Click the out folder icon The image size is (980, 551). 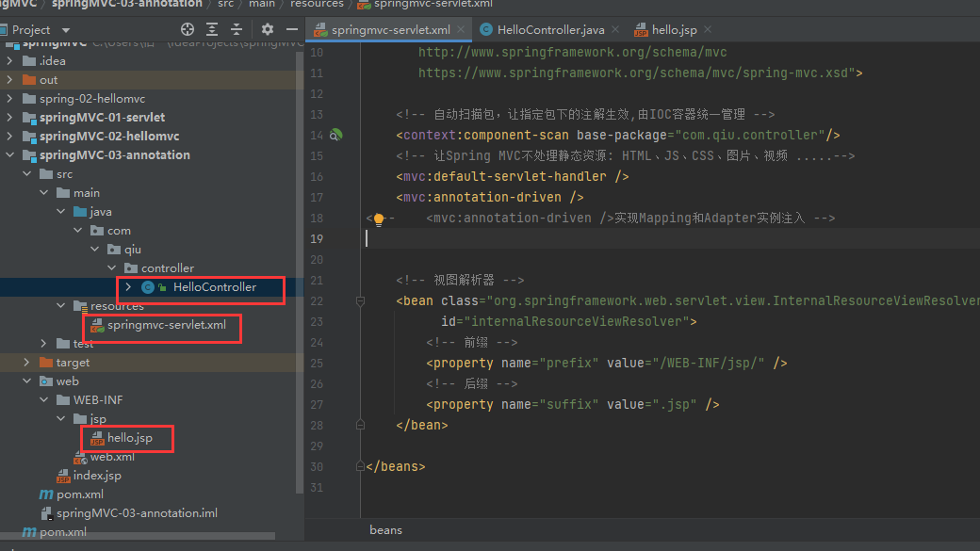pyautogui.click(x=29, y=79)
